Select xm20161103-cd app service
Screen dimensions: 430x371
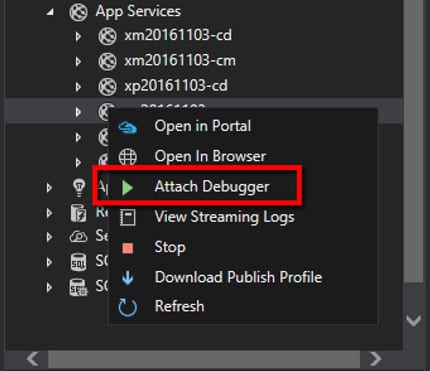pyautogui.click(x=178, y=35)
